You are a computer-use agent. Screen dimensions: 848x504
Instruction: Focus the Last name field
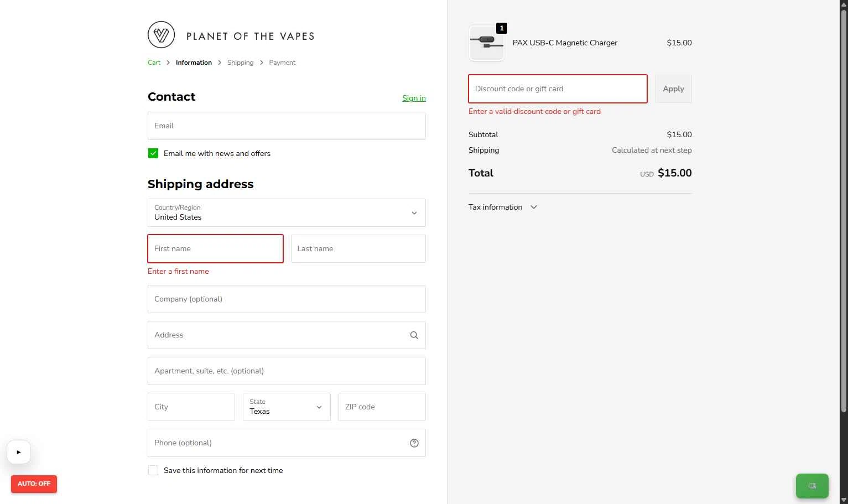[x=358, y=248]
